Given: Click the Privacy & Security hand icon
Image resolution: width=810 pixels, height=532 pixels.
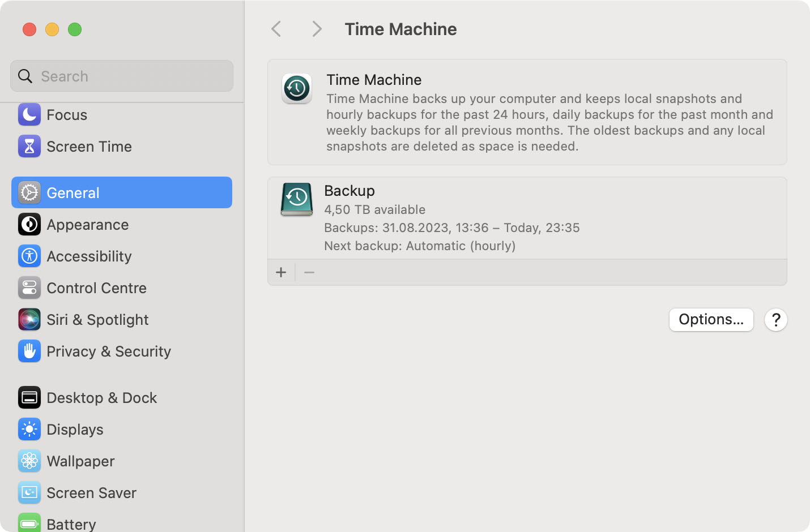Looking at the screenshot, I should pyautogui.click(x=29, y=351).
